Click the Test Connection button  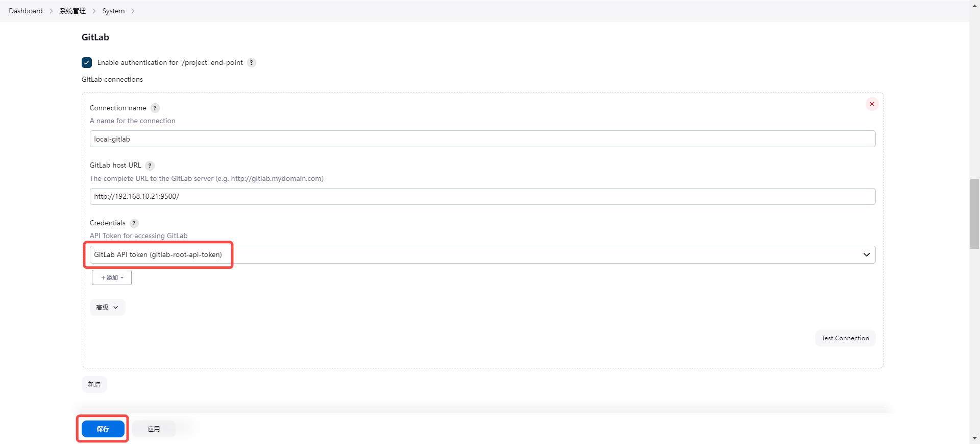pos(845,338)
